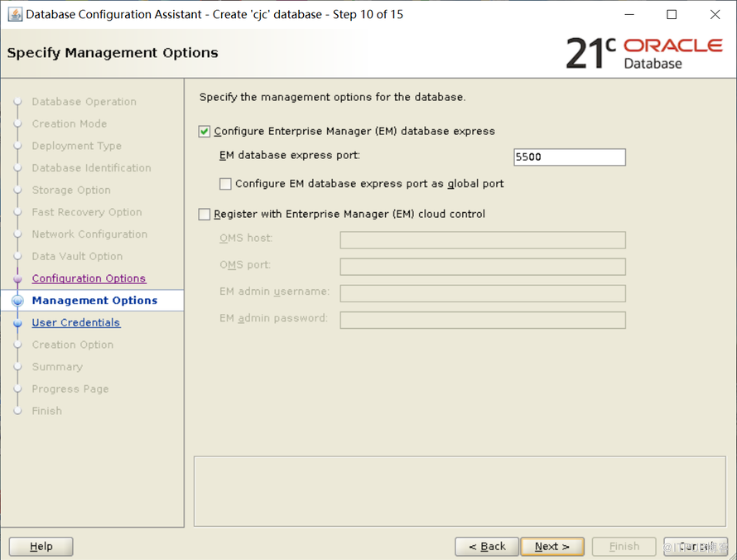Click the Database Operation step
737x560 pixels.
click(84, 102)
